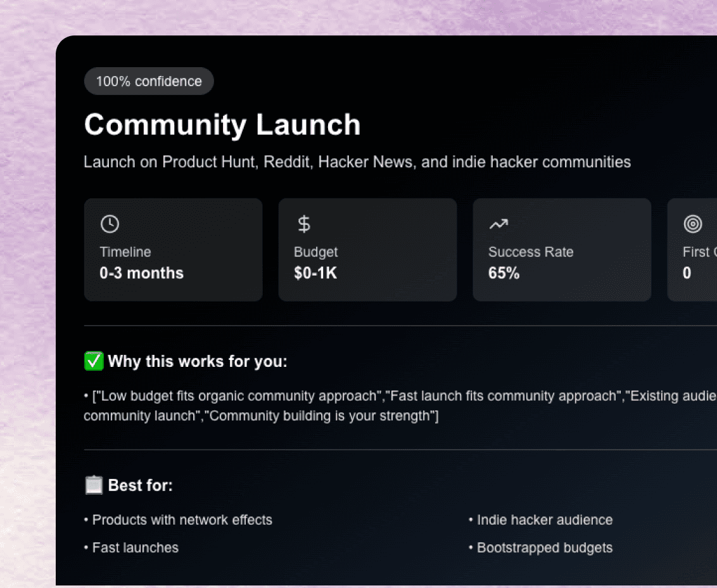This screenshot has width=717, height=588.
Task: Click the 0-3 months timeline value
Action: click(141, 273)
